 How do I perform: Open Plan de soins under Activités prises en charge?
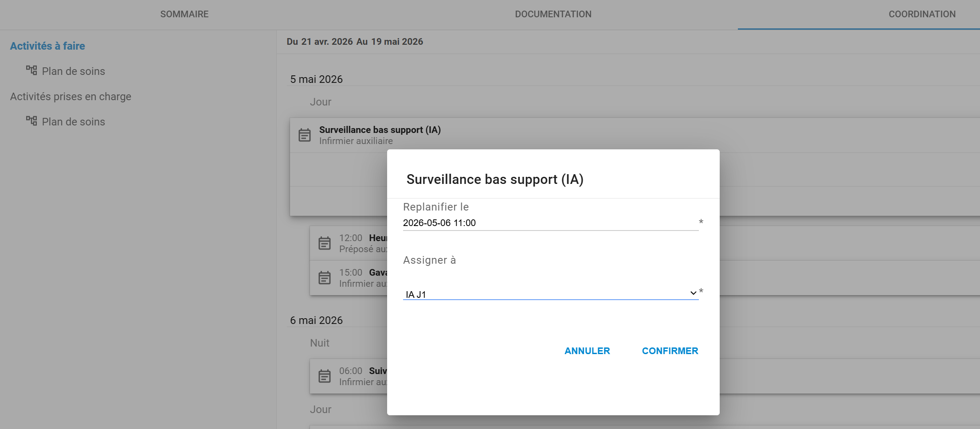point(73,122)
